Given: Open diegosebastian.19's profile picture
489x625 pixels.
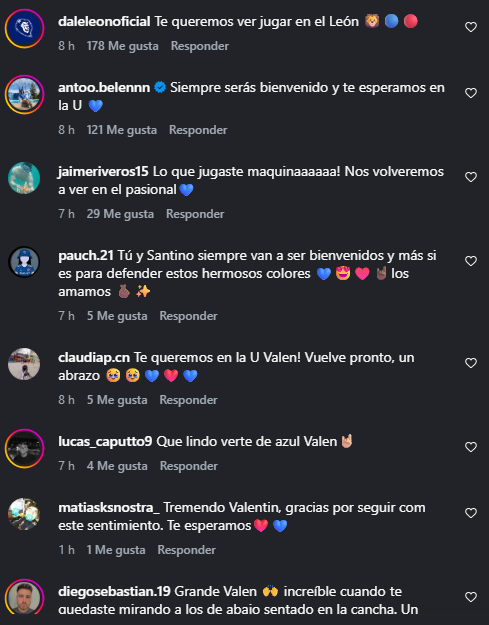Looking at the screenshot, I should coord(24,598).
